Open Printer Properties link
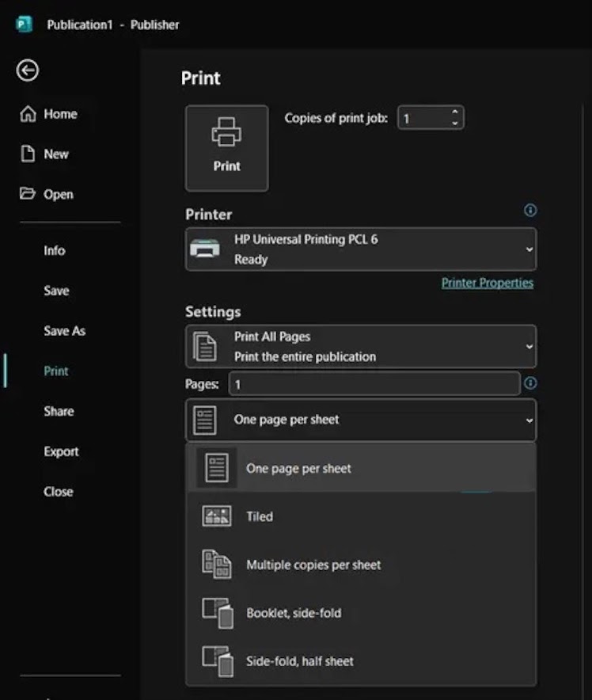 click(488, 283)
